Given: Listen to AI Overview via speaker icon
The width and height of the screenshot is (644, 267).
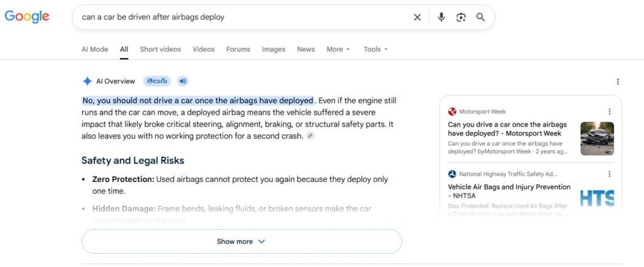Looking at the screenshot, I should click(x=183, y=81).
